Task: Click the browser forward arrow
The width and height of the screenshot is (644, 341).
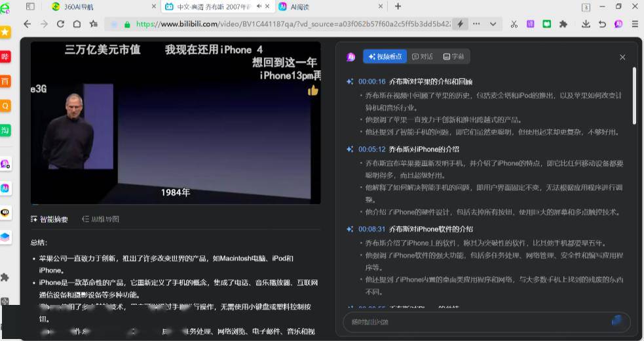Action: (x=44, y=24)
